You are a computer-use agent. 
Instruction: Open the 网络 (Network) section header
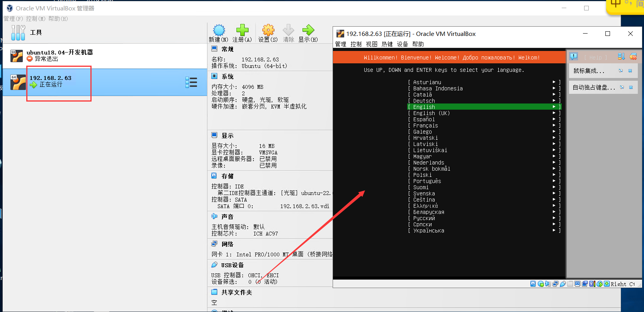(x=228, y=244)
